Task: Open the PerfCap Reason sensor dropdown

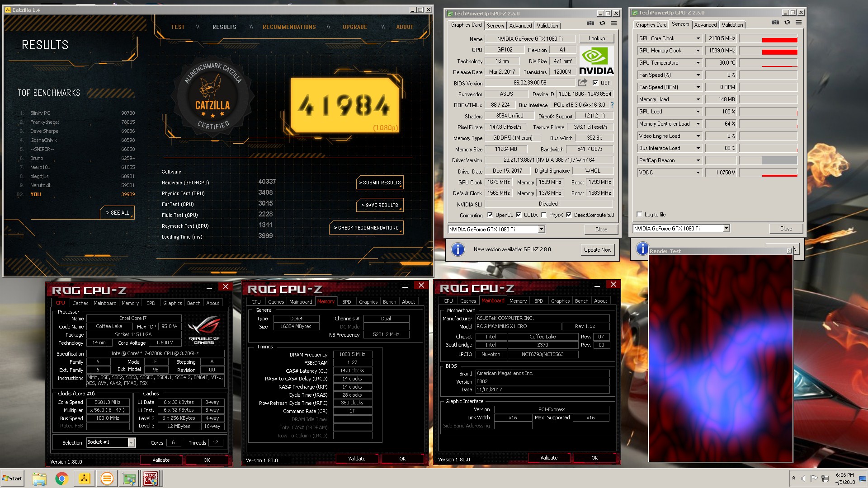Action: pyautogui.click(x=698, y=160)
